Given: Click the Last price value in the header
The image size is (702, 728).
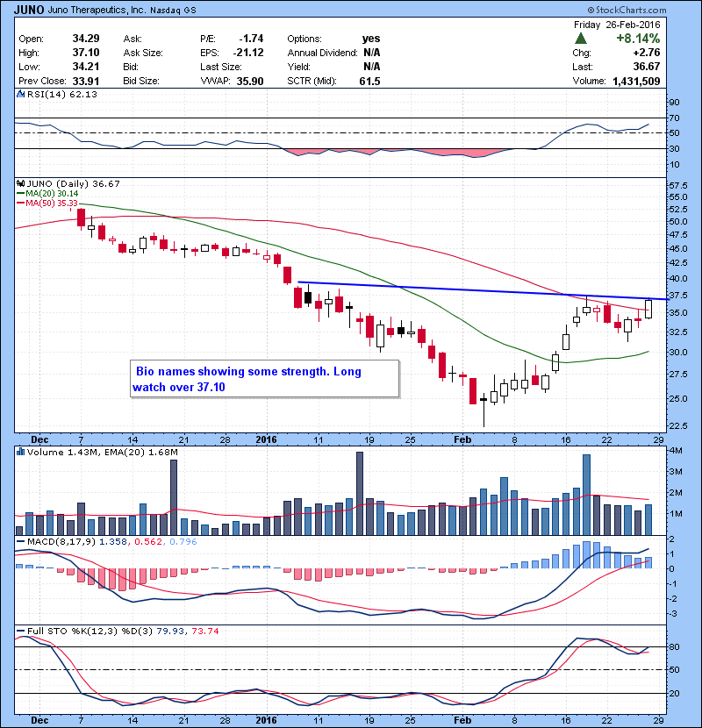Looking at the screenshot, I should click(x=647, y=67).
